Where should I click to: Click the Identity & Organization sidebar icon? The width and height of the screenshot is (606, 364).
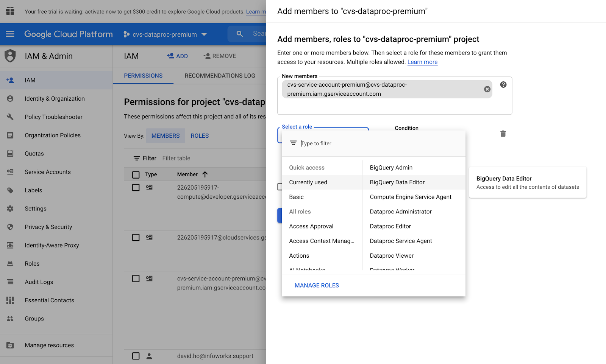[10, 99]
